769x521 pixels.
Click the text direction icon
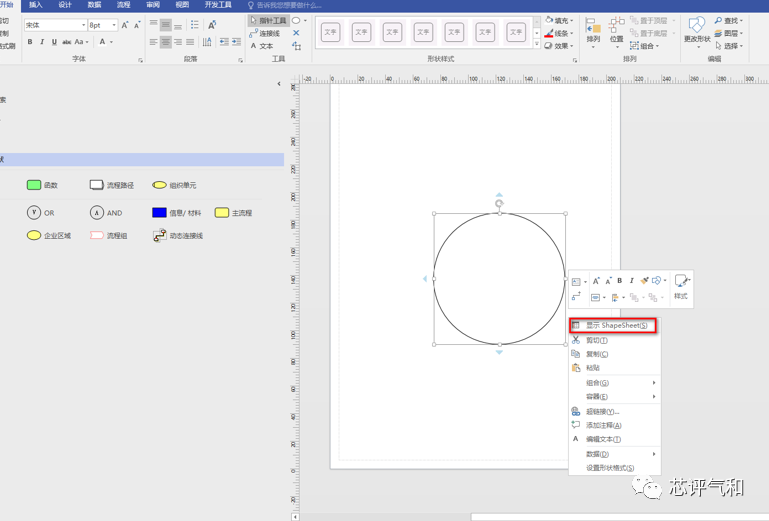click(x=207, y=42)
